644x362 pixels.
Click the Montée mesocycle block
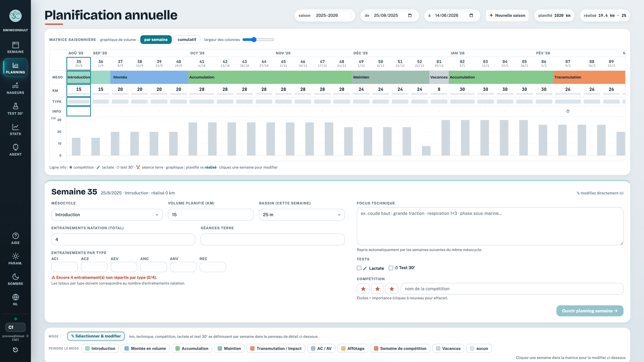149,77
